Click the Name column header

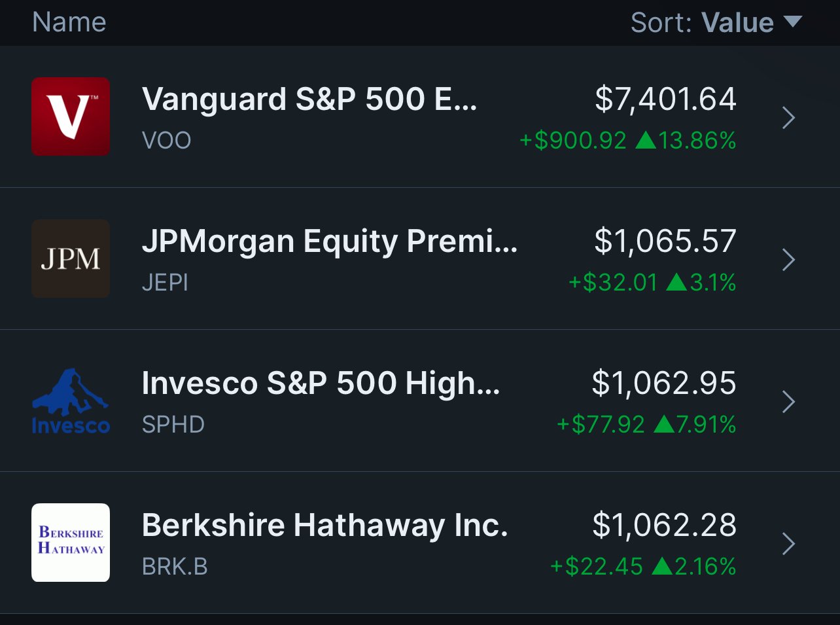click(69, 22)
